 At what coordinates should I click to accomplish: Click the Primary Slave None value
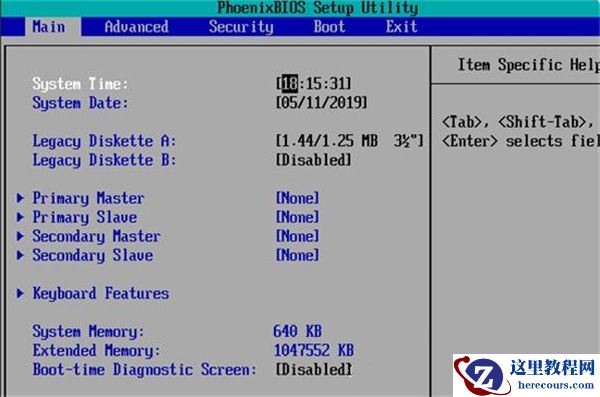[x=297, y=217]
